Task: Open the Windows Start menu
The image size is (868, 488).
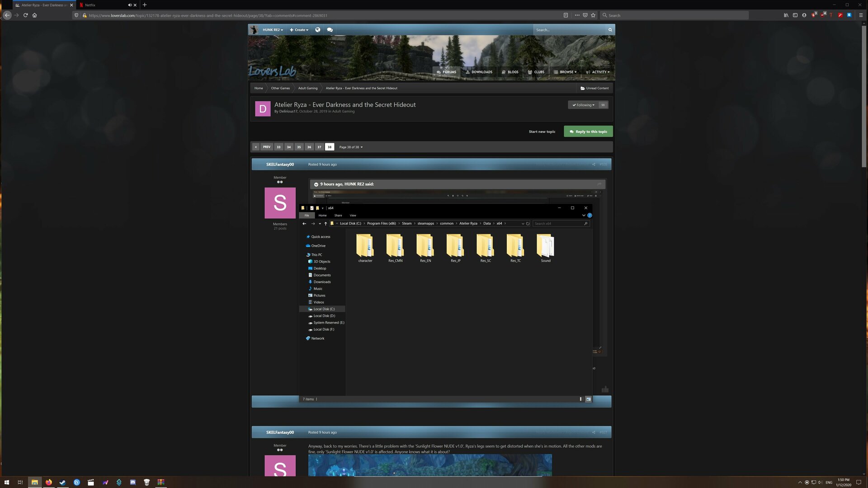Action: [7, 482]
